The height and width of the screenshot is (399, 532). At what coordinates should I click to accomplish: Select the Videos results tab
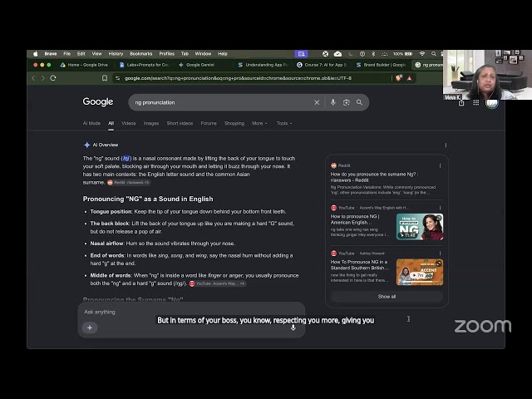129,123
